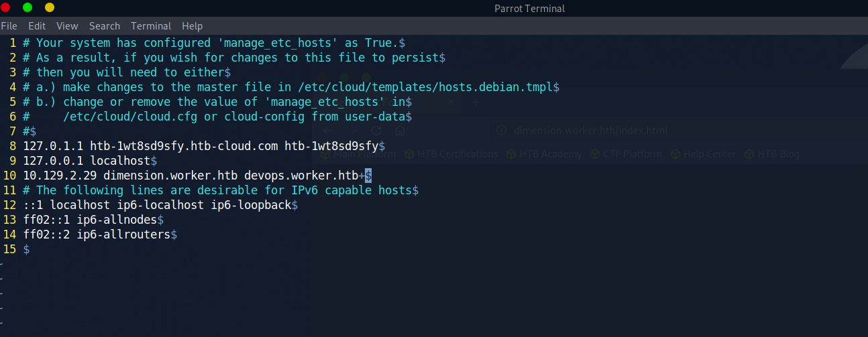Open the File menu
The width and height of the screenshot is (868, 337).
(9, 26)
